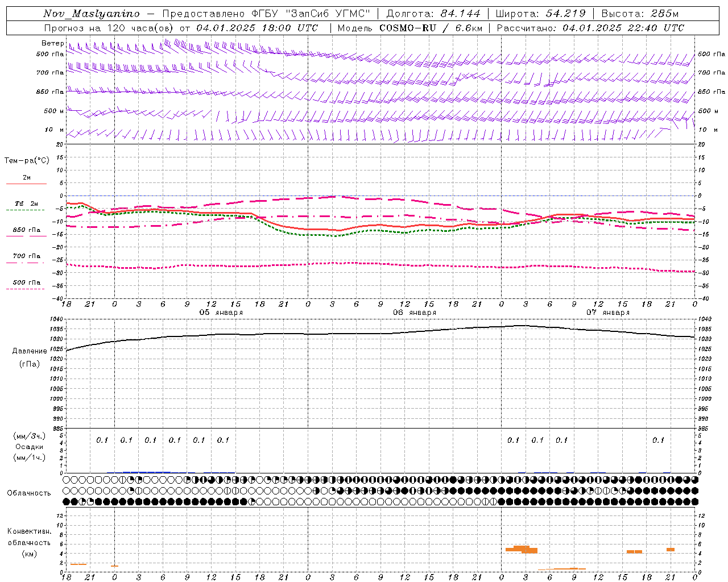Screen dimensions: 728x582
Task: Click the Высота: 285м header field
Action: pyautogui.click(x=640, y=14)
